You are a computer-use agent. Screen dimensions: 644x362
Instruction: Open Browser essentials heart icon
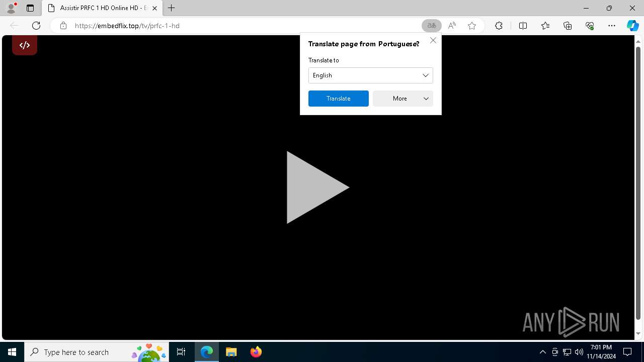click(x=590, y=26)
